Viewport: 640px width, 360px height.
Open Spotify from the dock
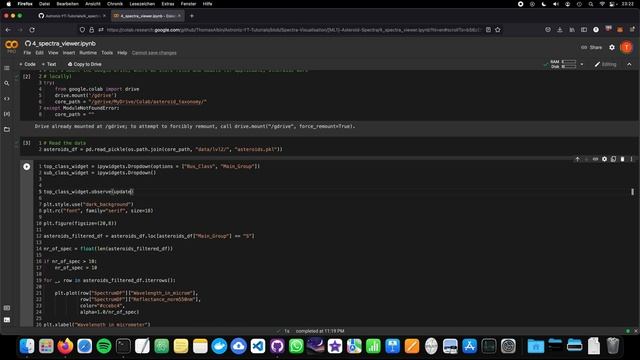click(x=104, y=346)
